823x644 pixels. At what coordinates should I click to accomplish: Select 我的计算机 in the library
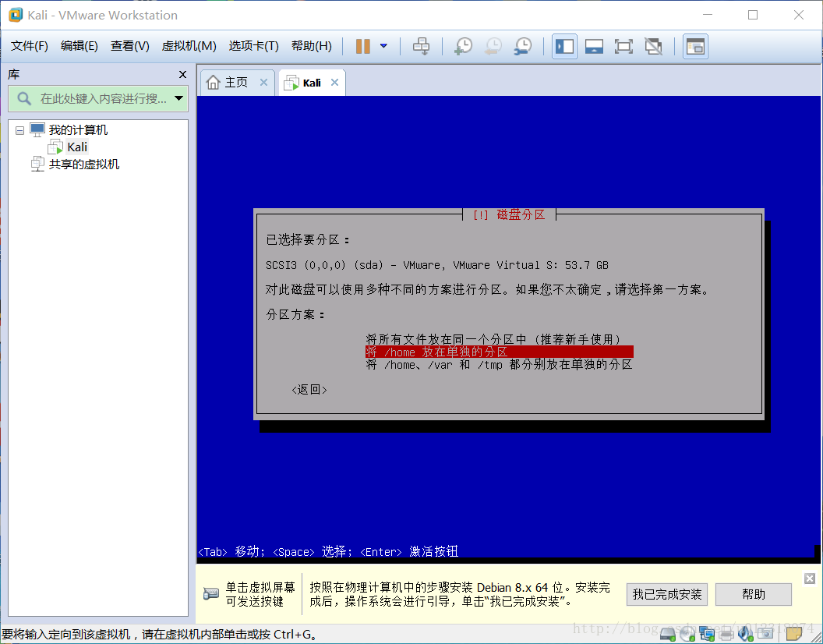tap(78, 129)
